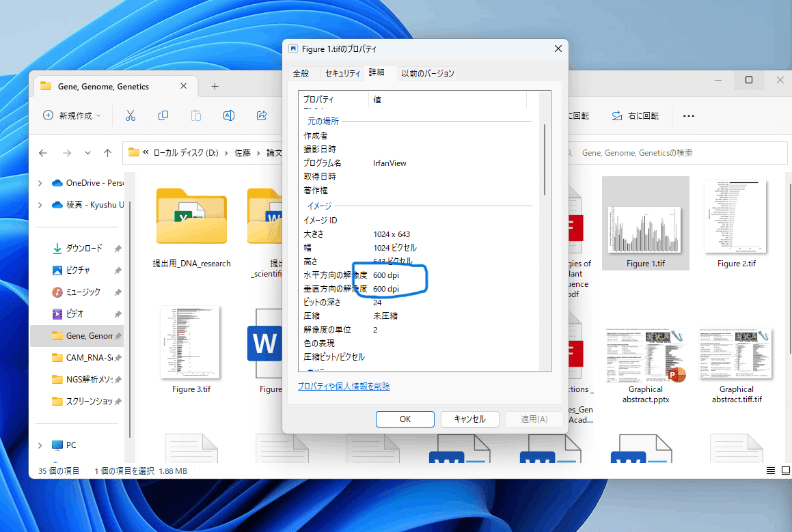This screenshot has width=792, height=532.
Task: Click ローカル ディスク (D:) in address breadcrumb
Action: [185, 153]
